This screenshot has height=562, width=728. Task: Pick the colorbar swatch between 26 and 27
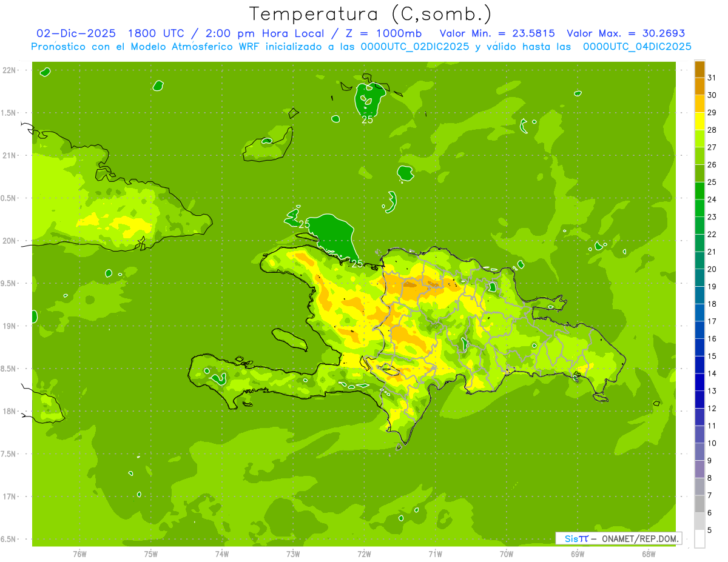point(699,156)
